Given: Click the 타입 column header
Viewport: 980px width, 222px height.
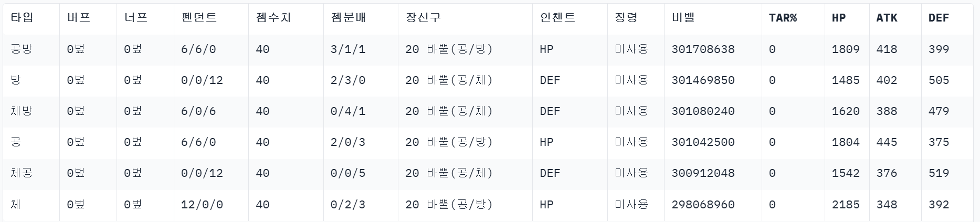Looking at the screenshot, I should coord(22,18).
